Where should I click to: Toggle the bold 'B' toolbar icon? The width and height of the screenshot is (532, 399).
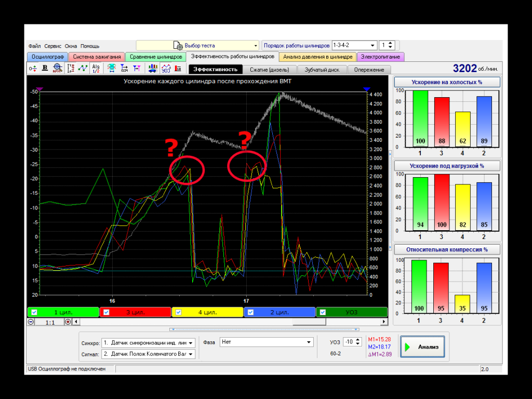pos(45,69)
